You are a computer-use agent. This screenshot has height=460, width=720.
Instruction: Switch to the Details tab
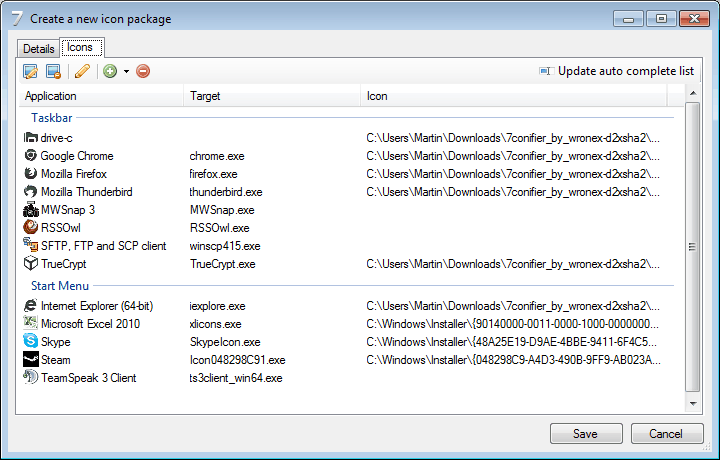tap(38, 48)
